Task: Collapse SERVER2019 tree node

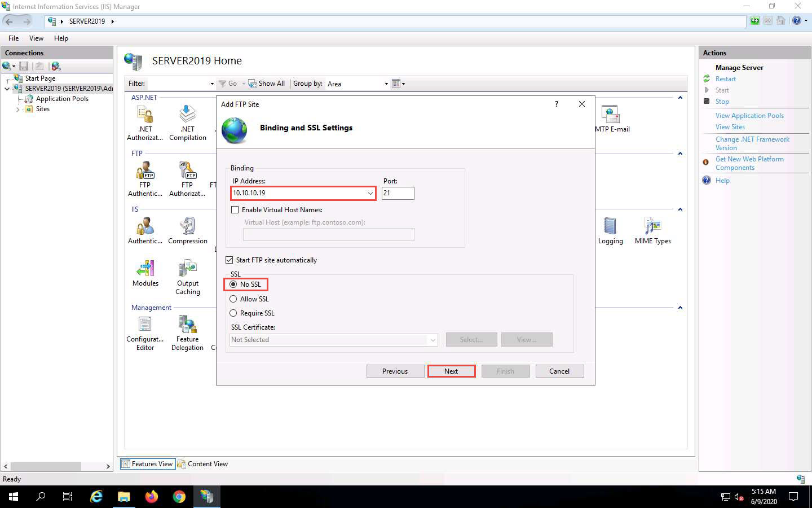Action: pyautogui.click(x=7, y=89)
